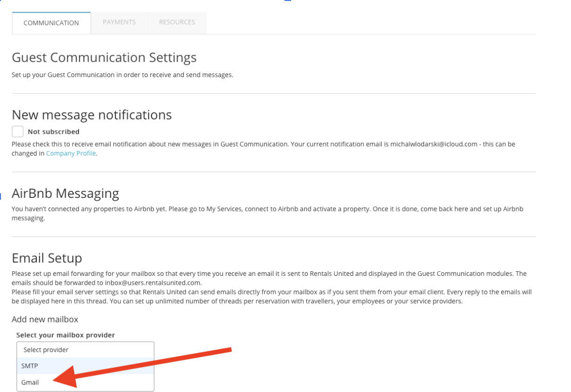Select SMTP as mailbox provider

click(85, 366)
